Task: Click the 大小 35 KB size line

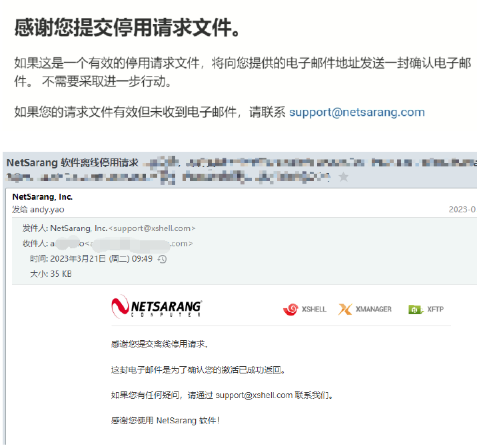Action: coord(51,274)
